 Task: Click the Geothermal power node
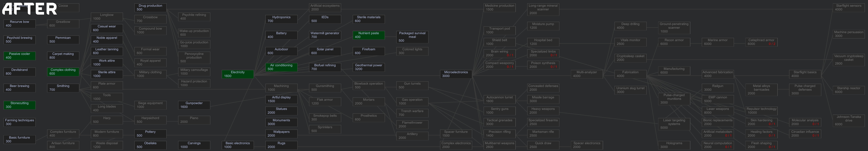[369, 67]
